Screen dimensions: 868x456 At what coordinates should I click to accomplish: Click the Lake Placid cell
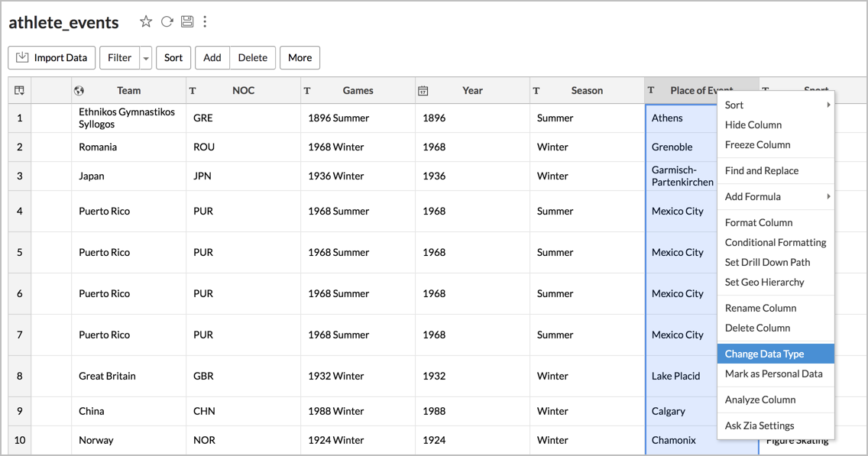682,377
